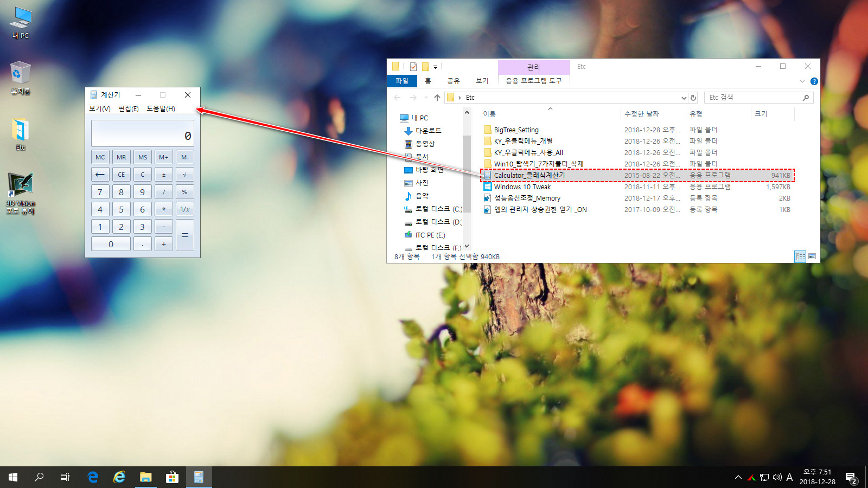Navigate back in File Explorer
Viewport: 868px width, 488px height.
pos(397,98)
